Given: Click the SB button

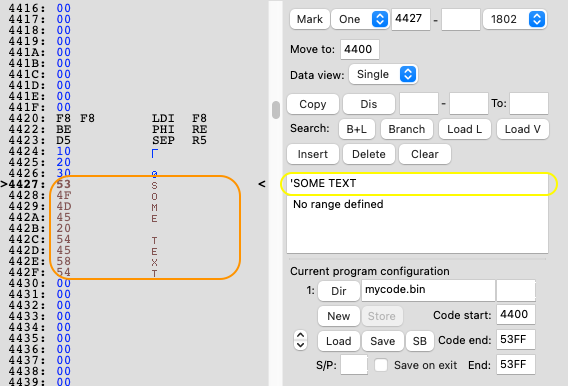Looking at the screenshot, I should click(x=420, y=341).
